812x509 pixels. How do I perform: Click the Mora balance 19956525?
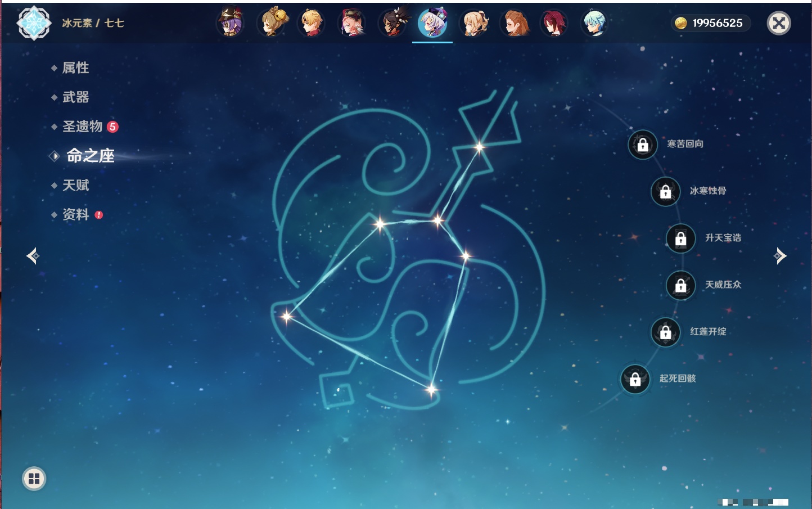point(718,23)
